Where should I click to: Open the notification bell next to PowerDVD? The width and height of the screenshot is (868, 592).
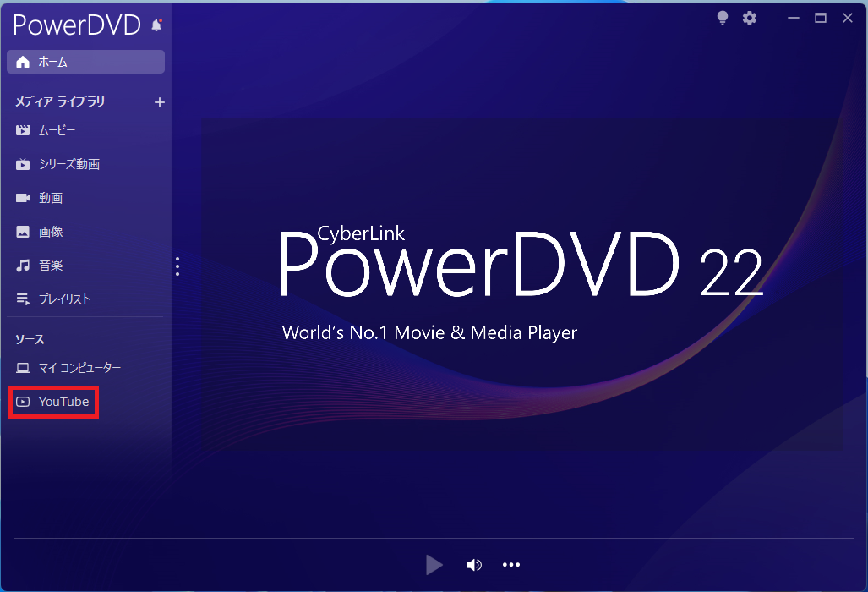(x=156, y=25)
